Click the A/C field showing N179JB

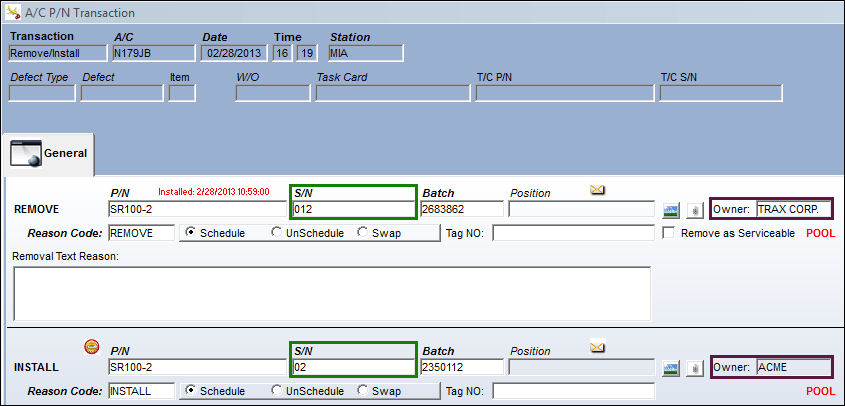(154, 53)
